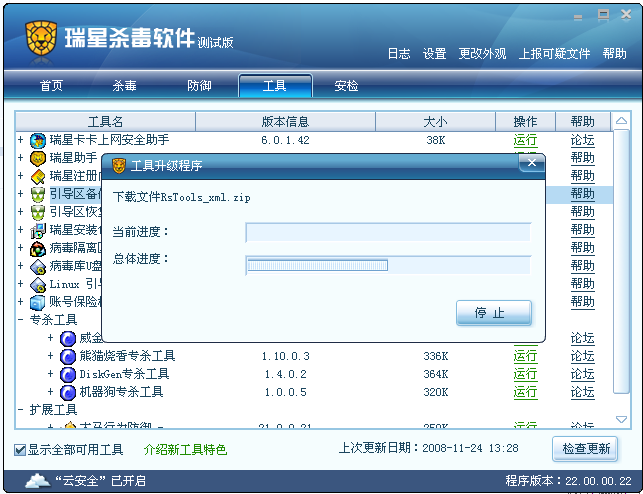
Task: Expand the 熊猫烧香专杀工具 row
Action: pos(50,355)
